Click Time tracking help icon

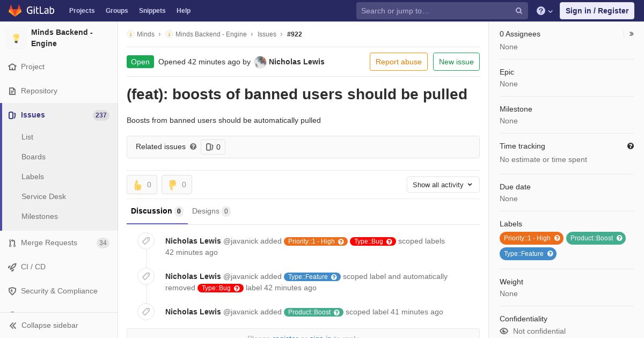(631, 146)
